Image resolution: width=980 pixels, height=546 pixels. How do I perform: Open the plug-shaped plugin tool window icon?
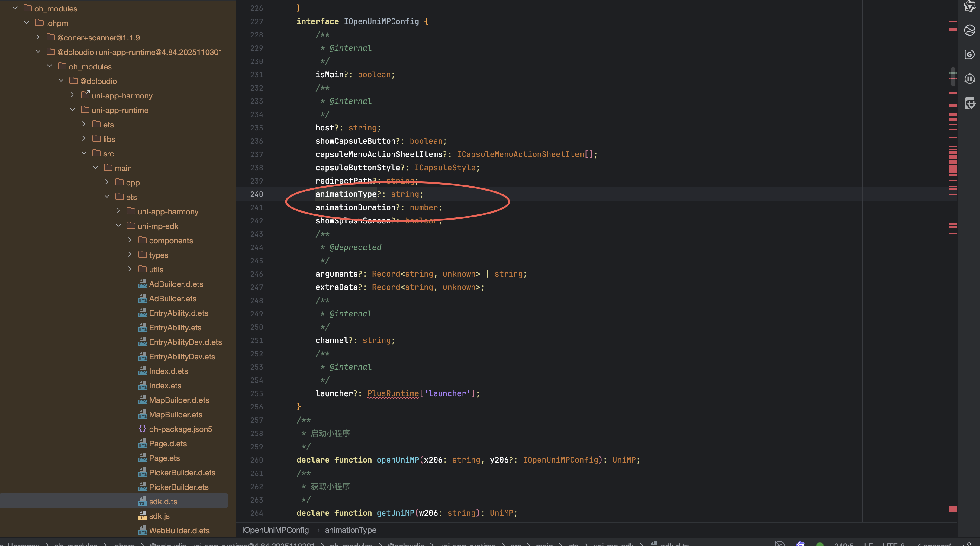click(969, 103)
